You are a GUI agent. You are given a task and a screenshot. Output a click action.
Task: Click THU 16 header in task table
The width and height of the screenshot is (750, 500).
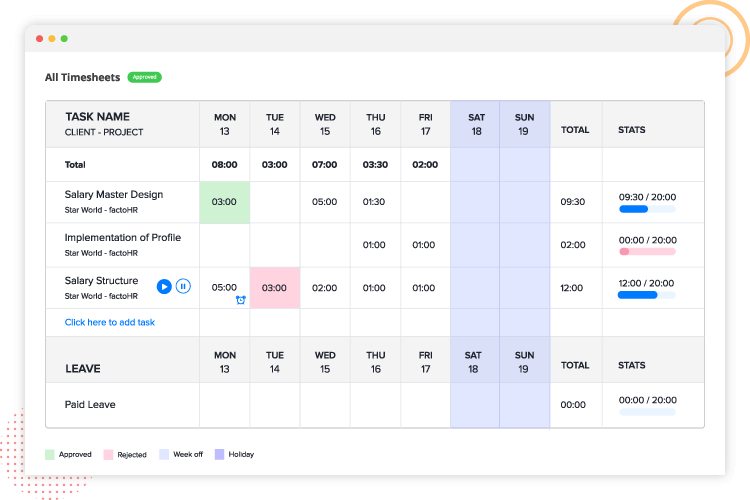375,124
